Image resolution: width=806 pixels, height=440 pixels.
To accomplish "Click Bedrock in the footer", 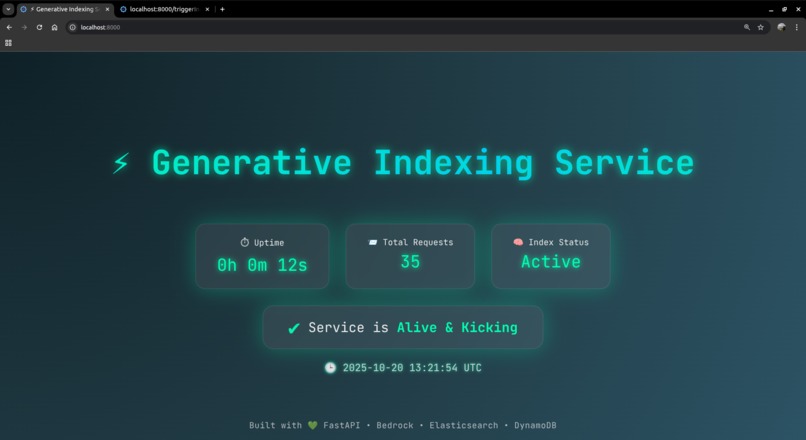I will [395, 426].
